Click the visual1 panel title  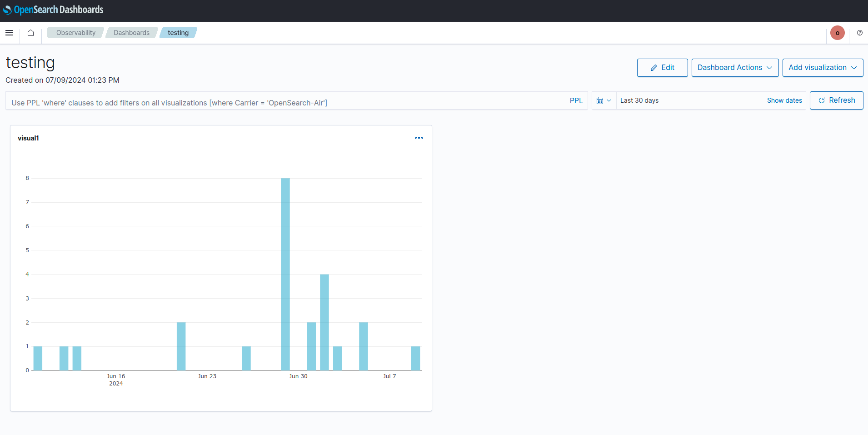coord(28,138)
